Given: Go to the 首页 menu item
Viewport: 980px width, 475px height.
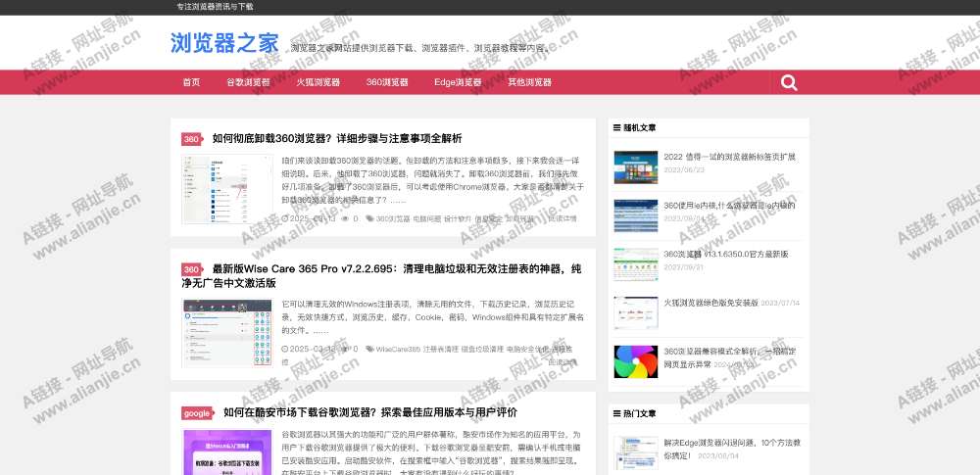Looking at the screenshot, I should 191,82.
